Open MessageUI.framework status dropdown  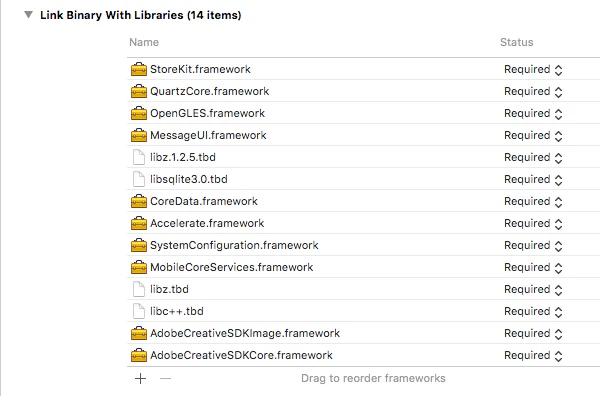(x=533, y=136)
